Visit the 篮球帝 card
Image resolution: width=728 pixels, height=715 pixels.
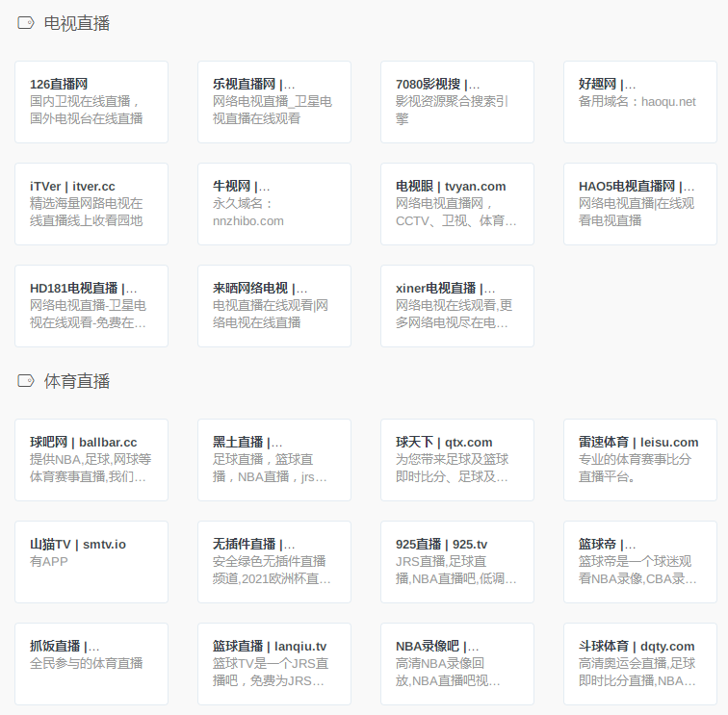640,562
